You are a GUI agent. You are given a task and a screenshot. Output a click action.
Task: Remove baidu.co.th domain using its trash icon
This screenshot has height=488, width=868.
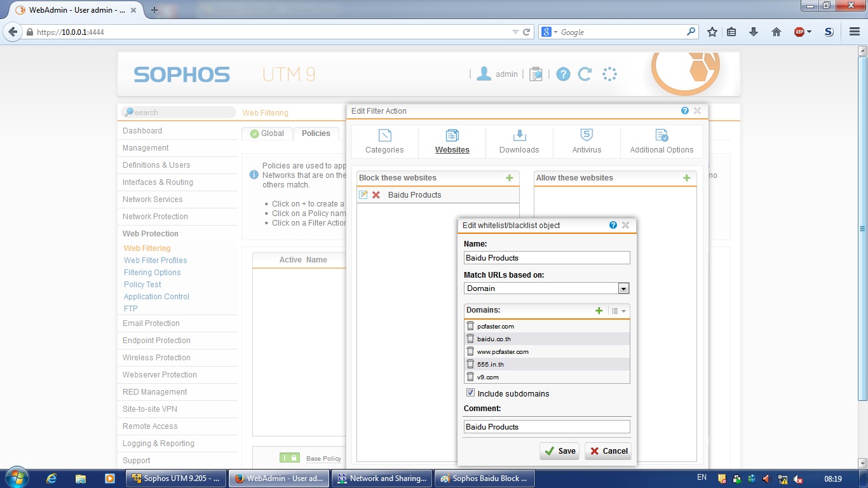(x=470, y=339)
